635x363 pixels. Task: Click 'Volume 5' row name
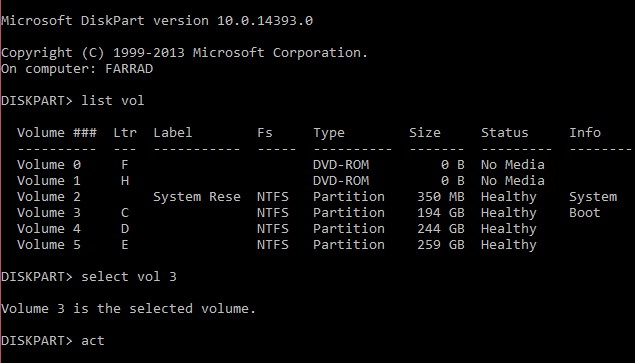(x=49, y=245)
